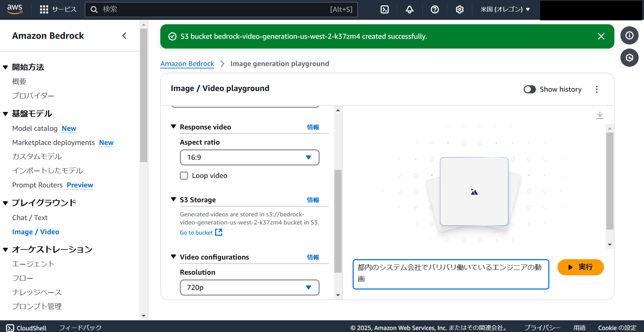Collapse the 開始方法 sidebar section
This screenshot has height=332, width=644.
[x=5, y=67]
